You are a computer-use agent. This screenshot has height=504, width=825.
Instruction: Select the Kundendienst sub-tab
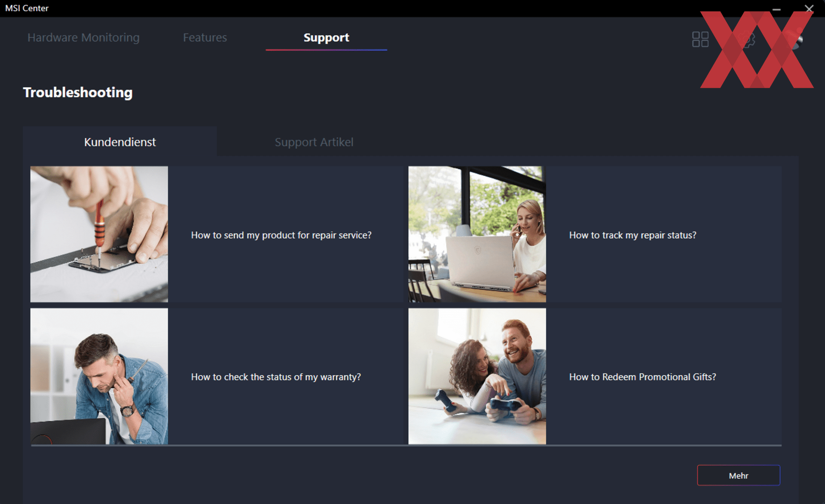click(120, 142)
